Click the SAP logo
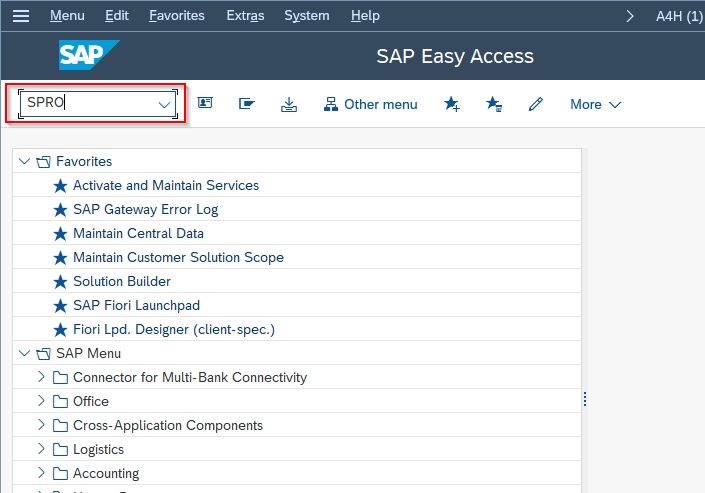This screenshot has height=493, width=705. pyautogui.click(x=89, y=55)
